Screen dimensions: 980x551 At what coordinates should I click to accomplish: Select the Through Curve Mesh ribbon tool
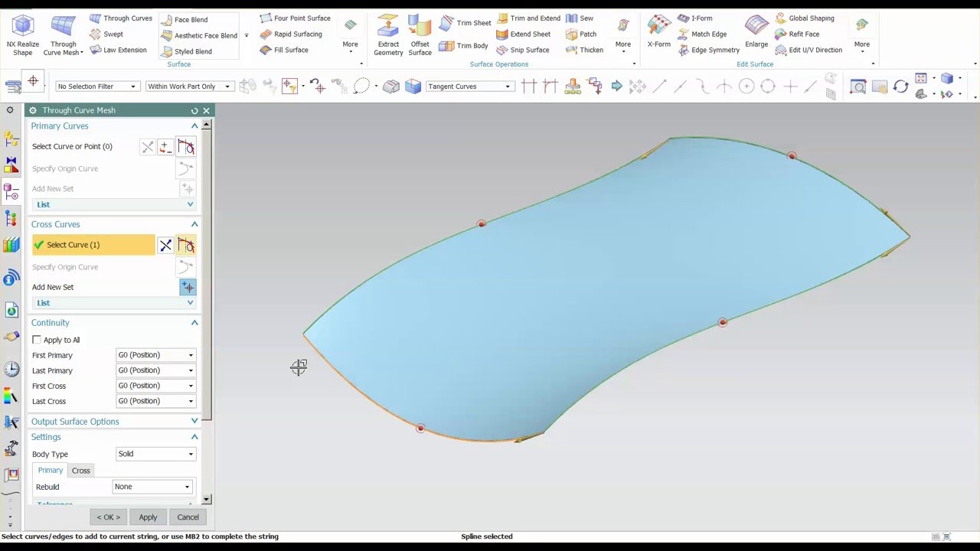click(x=63, y=35)
